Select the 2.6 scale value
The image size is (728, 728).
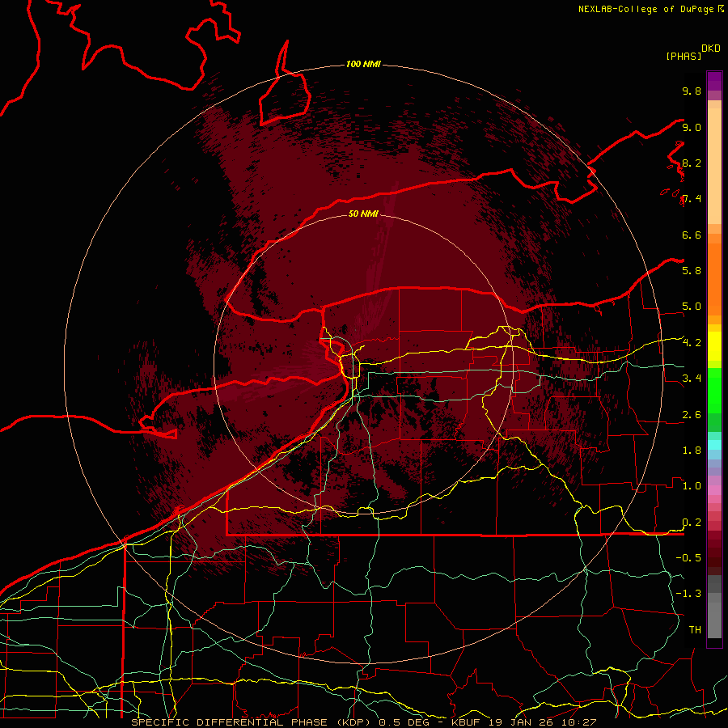(x=692, y=415)
